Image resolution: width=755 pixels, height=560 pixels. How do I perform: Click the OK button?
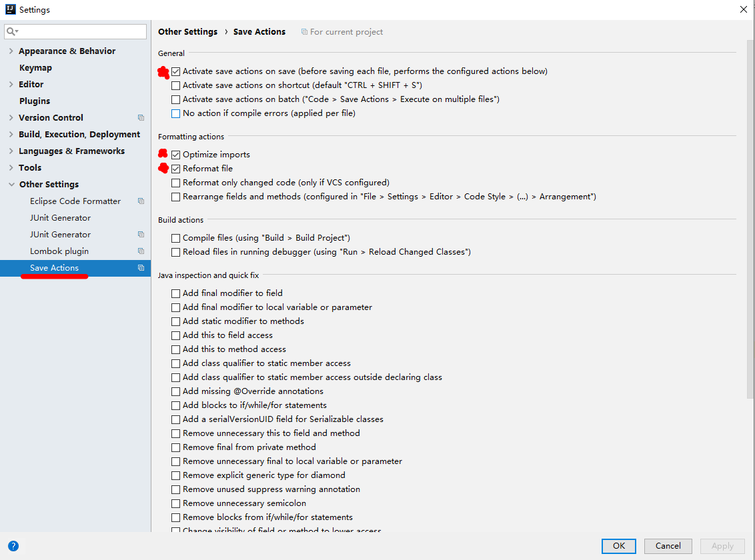618,545
